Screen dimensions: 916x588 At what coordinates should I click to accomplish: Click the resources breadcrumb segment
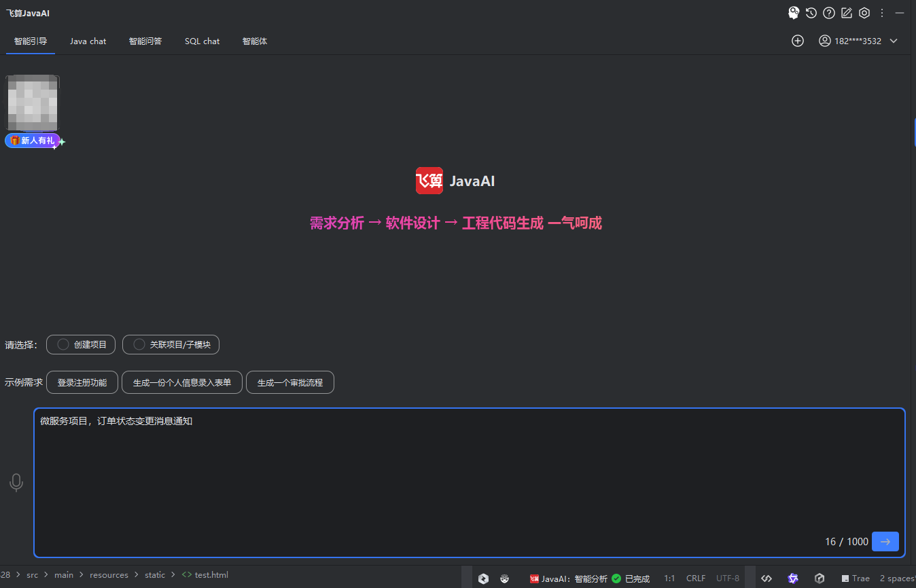109,575
